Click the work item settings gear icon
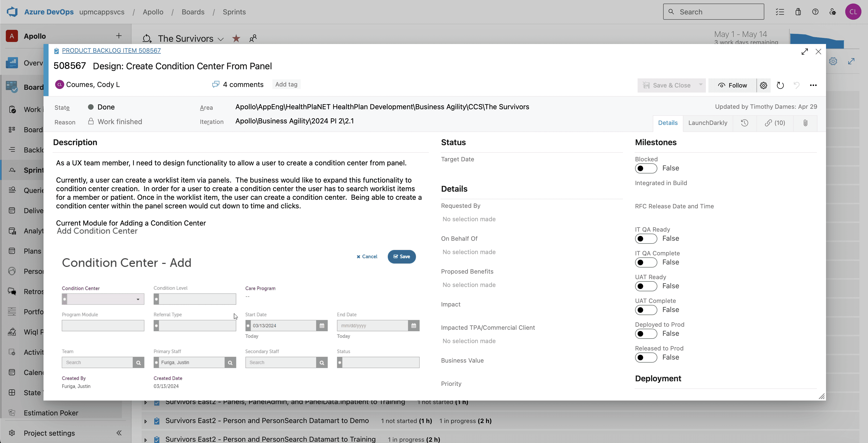Image resolution: width=868 pixels, height=443 pixels. tap(763, 85)
